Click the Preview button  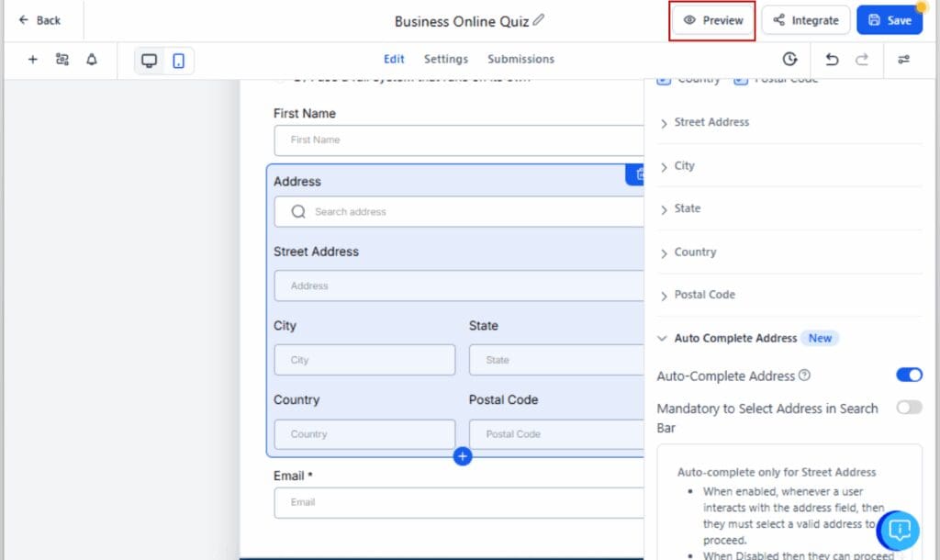tap(712, 19)
